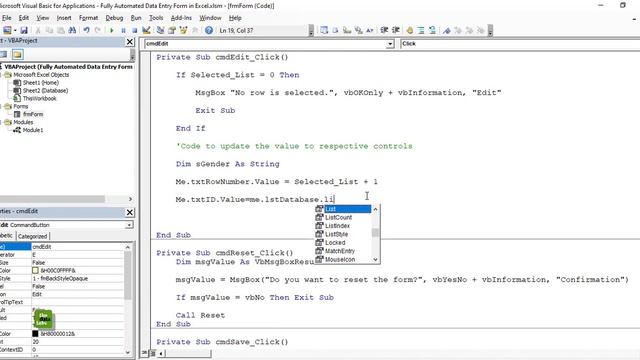Viewport: 640px width, 360px height.
Task: Toggle Design Mode icon
Action: click(146, 30)
